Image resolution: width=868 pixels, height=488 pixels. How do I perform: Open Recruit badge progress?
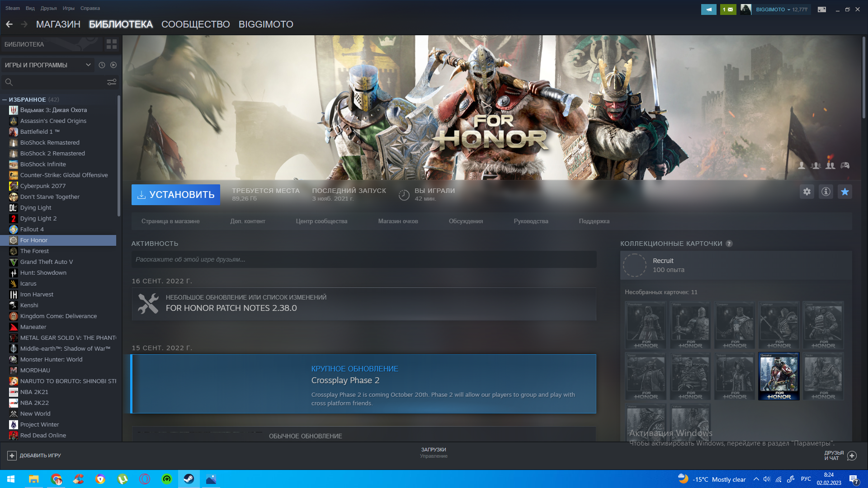coord(736,265)
